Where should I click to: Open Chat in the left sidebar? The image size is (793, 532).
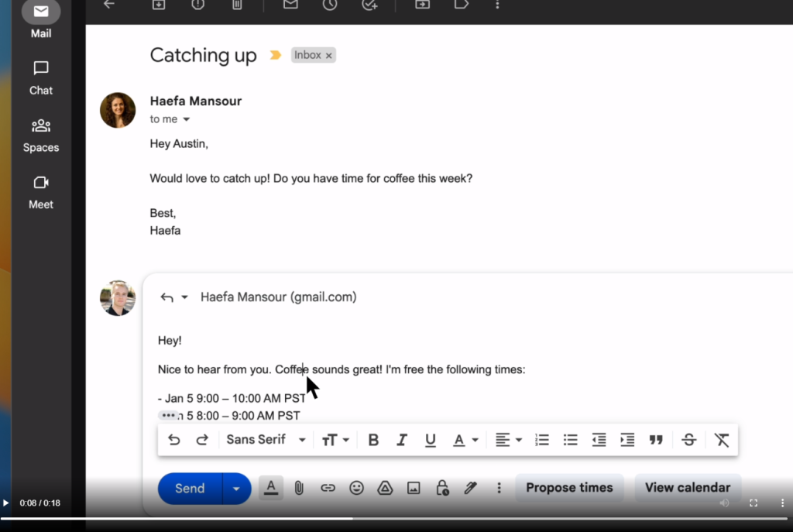coord(41,77)
